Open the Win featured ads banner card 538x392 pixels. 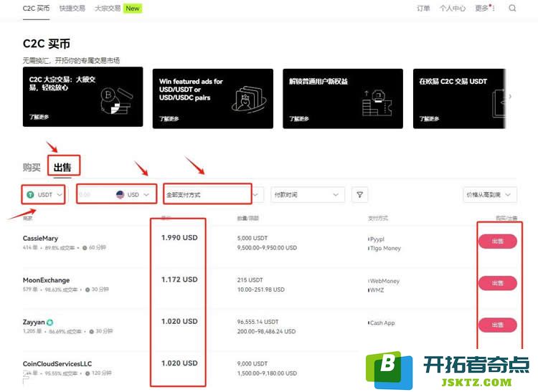(213, 99)
